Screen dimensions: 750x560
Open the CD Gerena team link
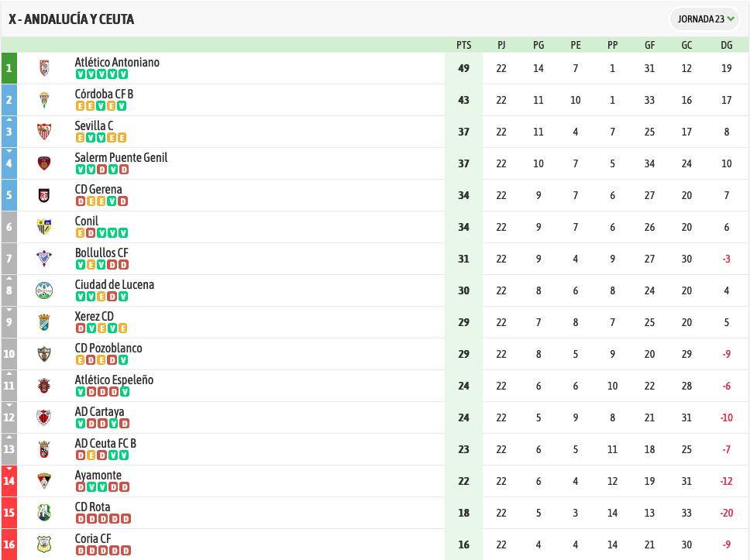tap(98, 189)
